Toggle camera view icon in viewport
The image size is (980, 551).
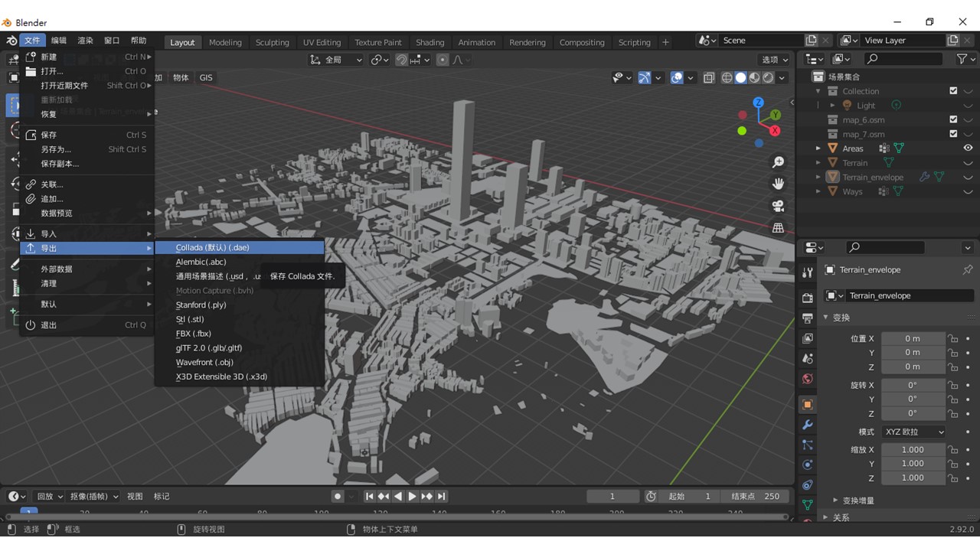click(x=778, y=206)
